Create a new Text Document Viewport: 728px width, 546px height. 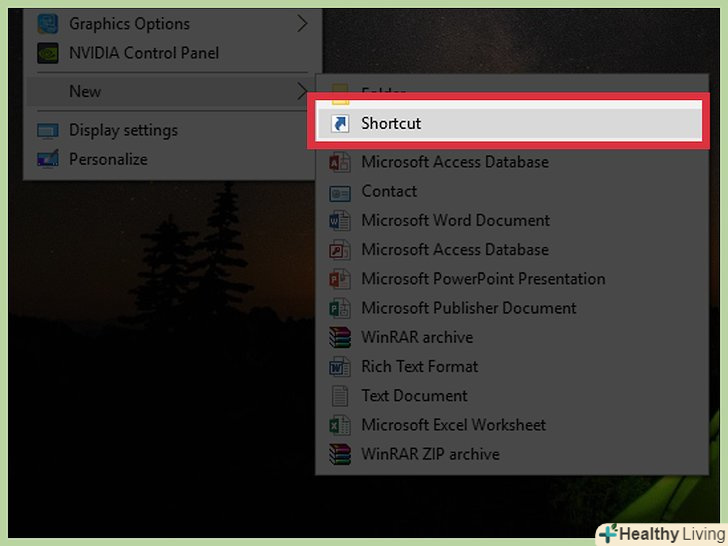pos(512,396)
